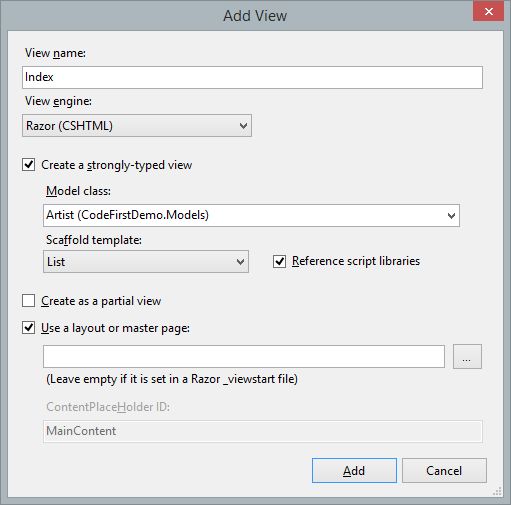Click the browse ellipsis button
The width and height of the screenshot is (511, 505).
pyautogui.click(x=467, y=357)
